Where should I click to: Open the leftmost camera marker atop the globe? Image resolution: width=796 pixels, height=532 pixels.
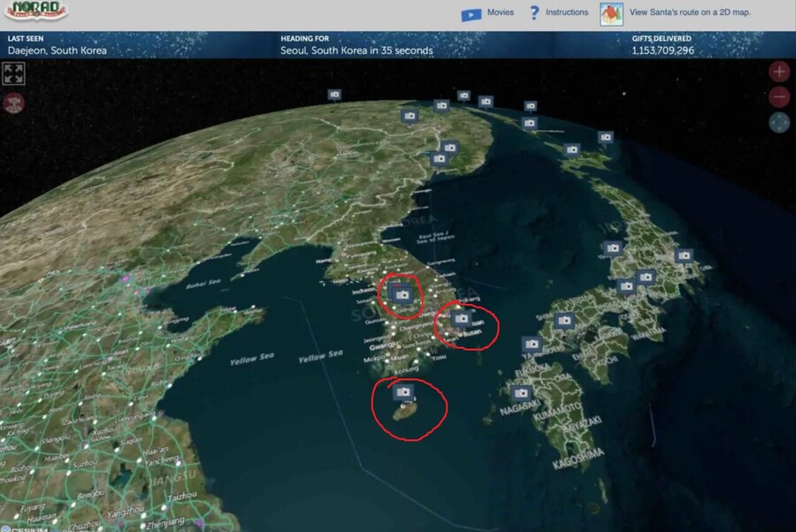(334, 95)
